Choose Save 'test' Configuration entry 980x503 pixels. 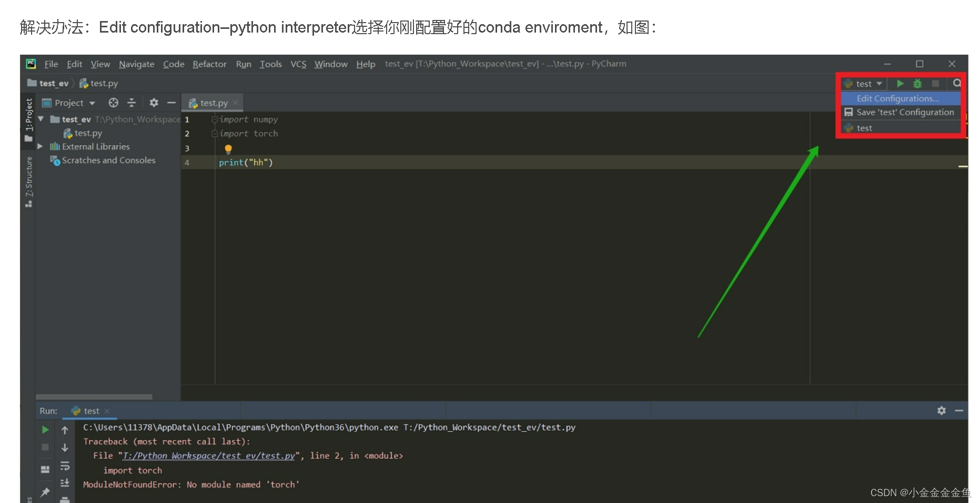[x=900, y=112]
